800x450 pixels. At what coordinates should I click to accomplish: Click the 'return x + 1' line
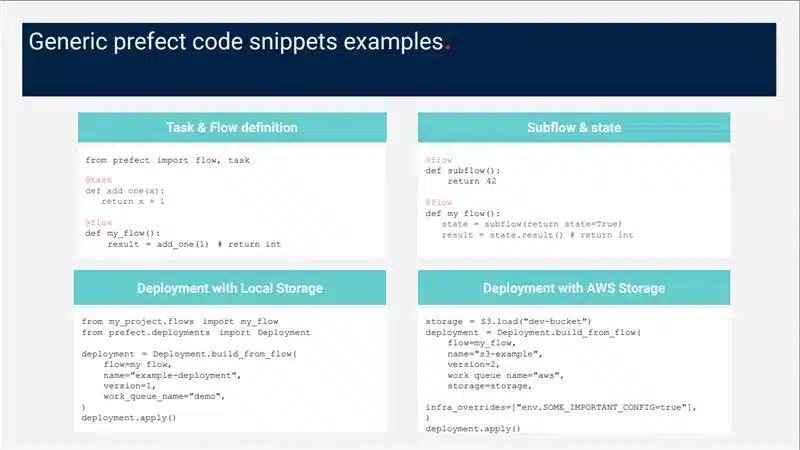(x=133, y=202)
